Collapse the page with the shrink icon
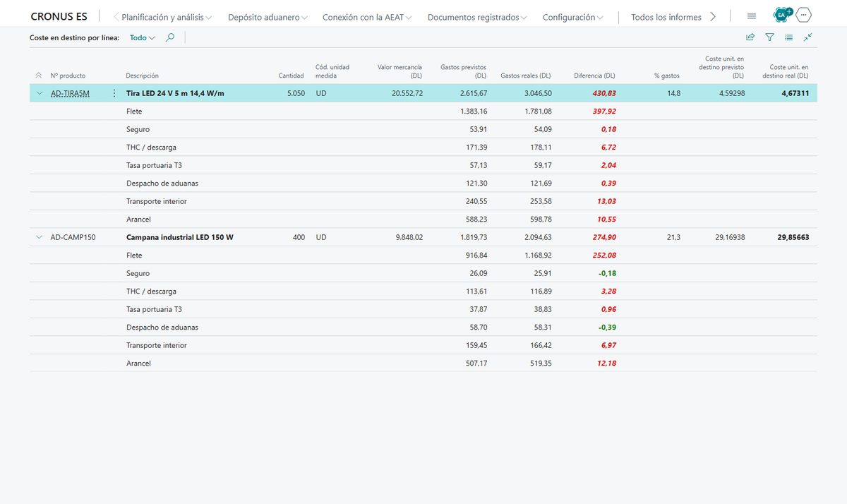847x504 pixels. pos(808,37)
